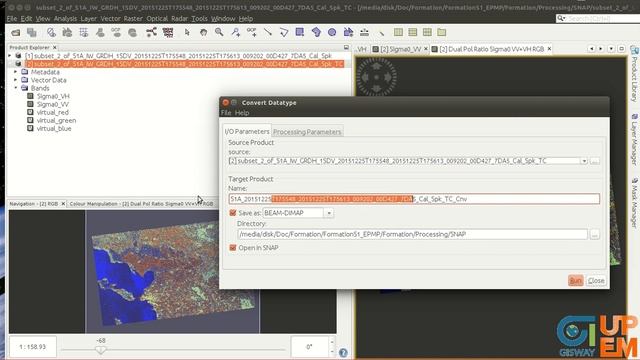640x360 pixels.
Task: Pick the draw polyline tool
Action: pyautogui.click(x=284, y=32)
